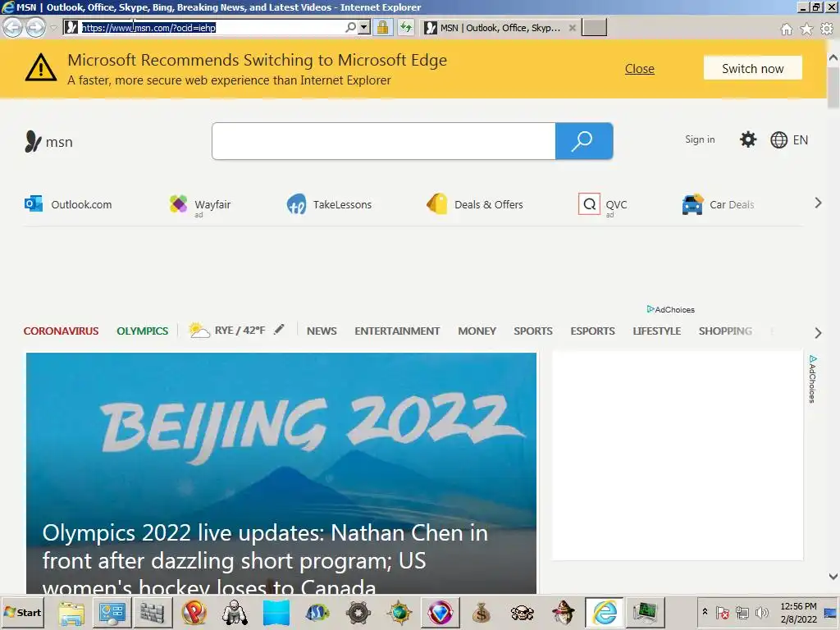Open the LIFESTYLE section
Viewport: 840px width, 630px height.
[x=657, y=331]
